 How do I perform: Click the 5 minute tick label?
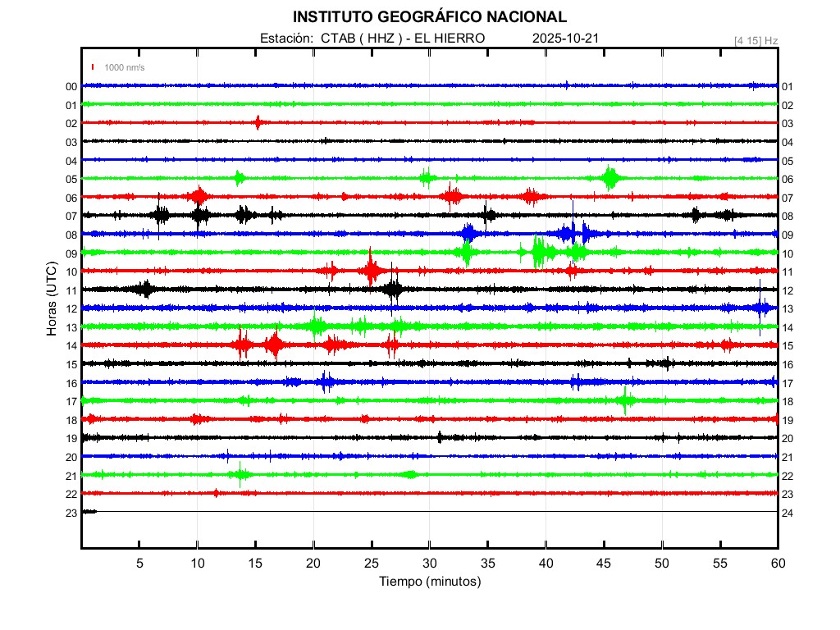click(x=139, y=563)
